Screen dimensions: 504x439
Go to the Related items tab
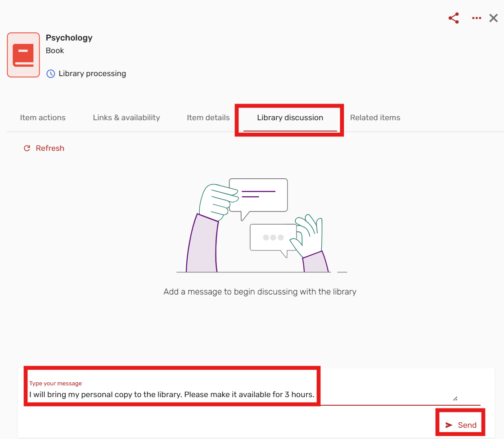pos(375,118)
